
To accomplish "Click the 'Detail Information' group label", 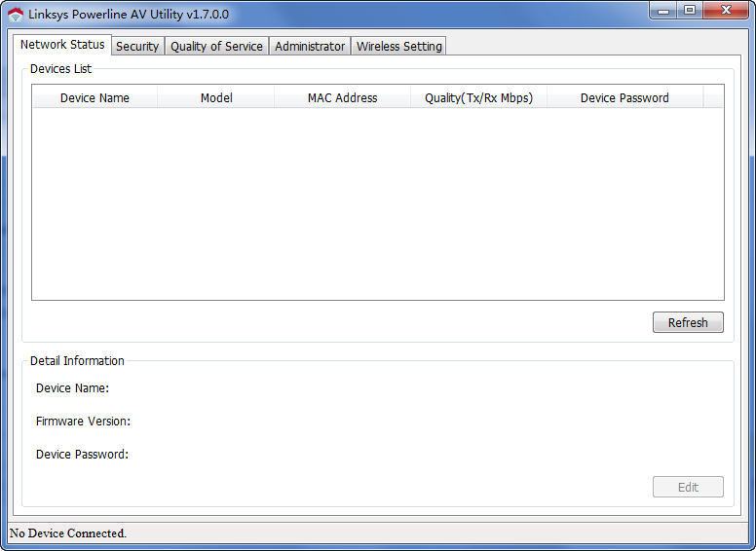I will coord(77,361).
